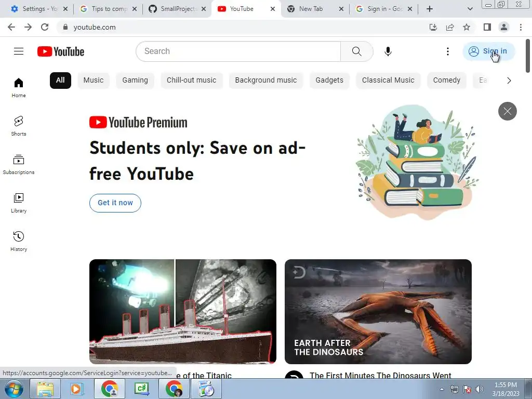Select the Comedy chip
The width and height of the screenshot is (532, 399).
446,81
